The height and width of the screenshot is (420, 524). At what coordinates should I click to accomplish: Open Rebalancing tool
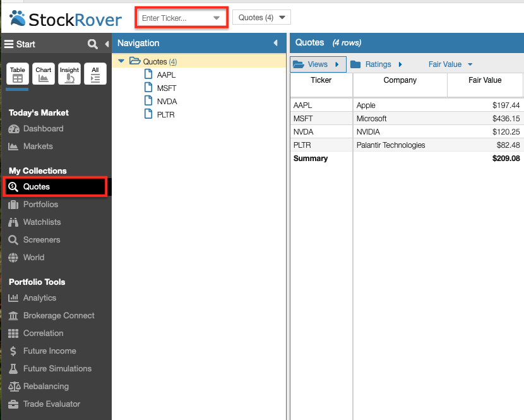pyautogui.click(x=46, y=387)
